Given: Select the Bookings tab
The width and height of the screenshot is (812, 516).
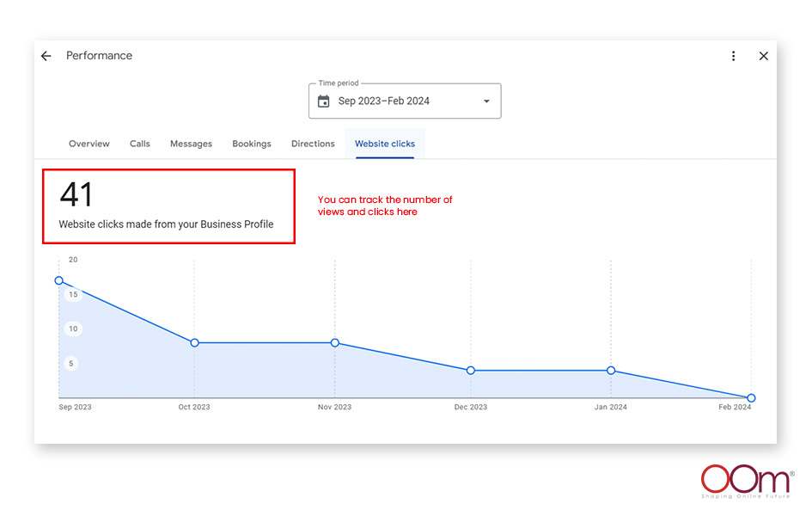Looking at the screenshot, I should click(252, 144).
